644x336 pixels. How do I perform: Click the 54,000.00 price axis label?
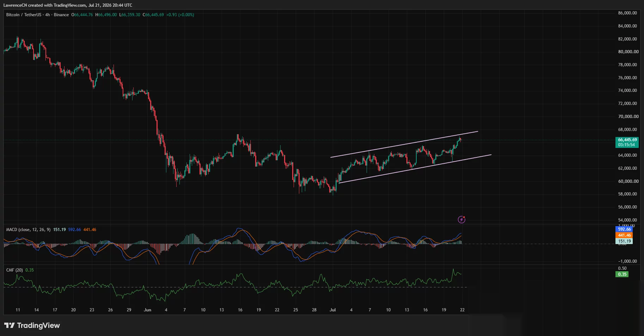tap(627, 220)
